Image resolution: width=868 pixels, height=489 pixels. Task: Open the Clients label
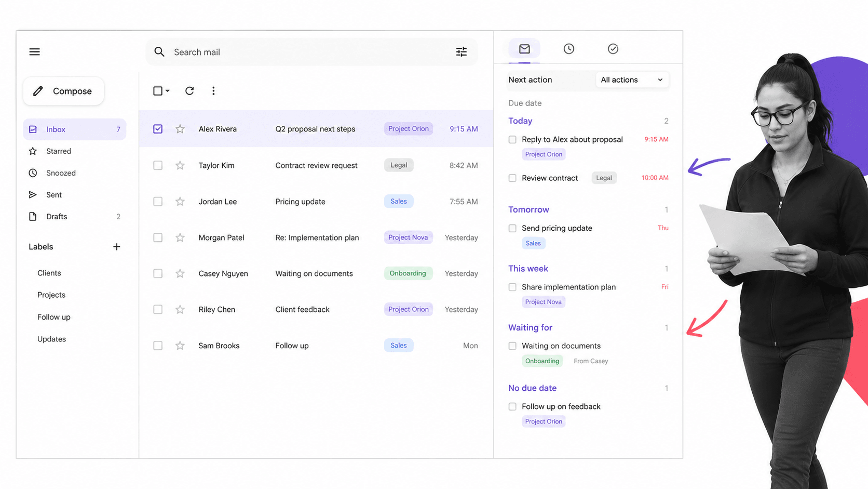[49, 273]
